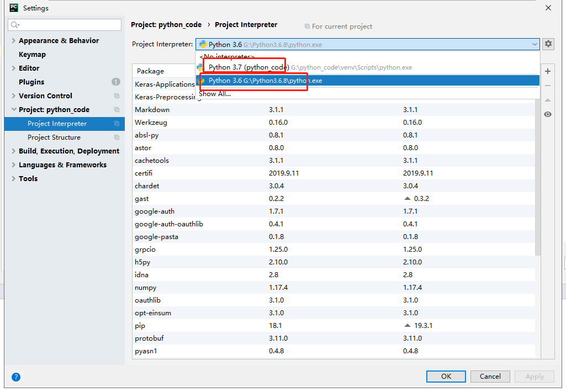Select the cachetools package row
Screen dimensions: 566x392
(x=334, y=160)
